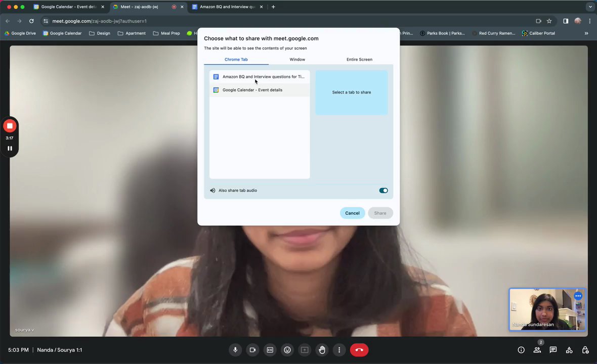Open host controls lock icon
Image resolution: width=597 pixels, height=364 pixels.
[x=585, y=350]
